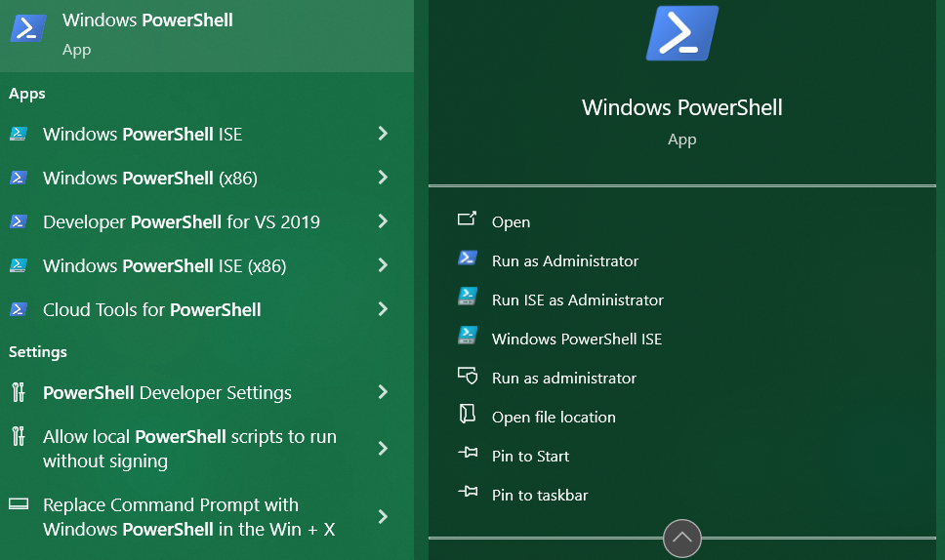Select Pin to Start
The width and height of the screenshot is (945, 560).
tap(530, 457)
